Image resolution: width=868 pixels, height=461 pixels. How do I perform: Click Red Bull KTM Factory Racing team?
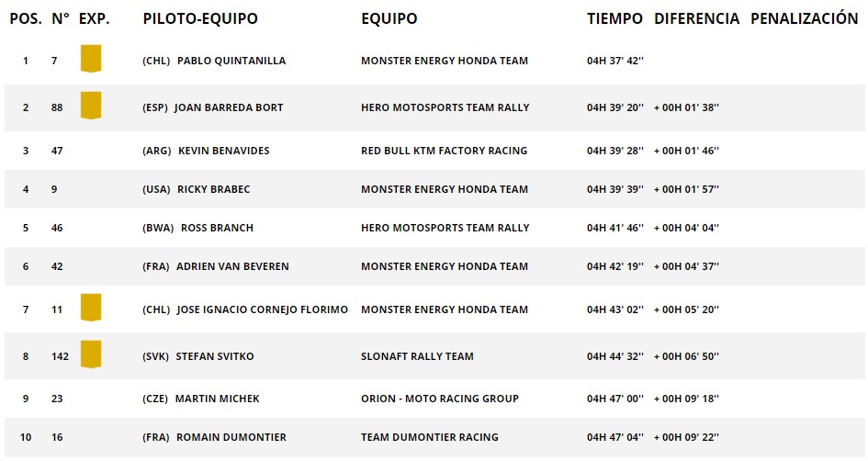pyautogui.click(x=444, y=151)
